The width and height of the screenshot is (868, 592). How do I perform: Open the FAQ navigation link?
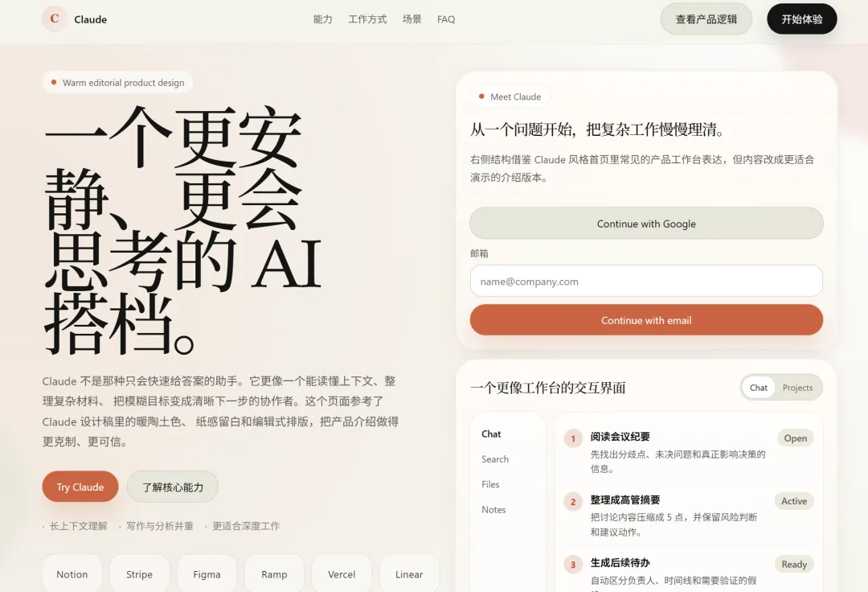pyautogui.click(x=446, y=19)
